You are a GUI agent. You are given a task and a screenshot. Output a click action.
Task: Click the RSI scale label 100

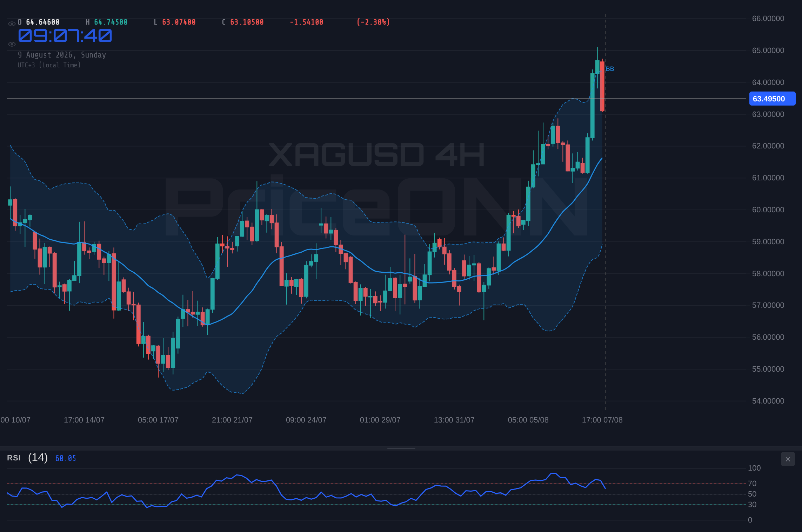pos(754,468)
